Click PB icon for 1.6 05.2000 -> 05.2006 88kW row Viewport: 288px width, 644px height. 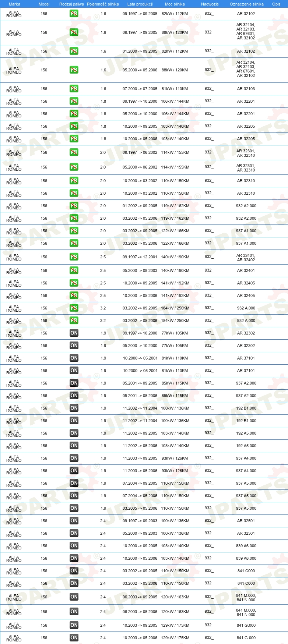[x=74, y=70]
